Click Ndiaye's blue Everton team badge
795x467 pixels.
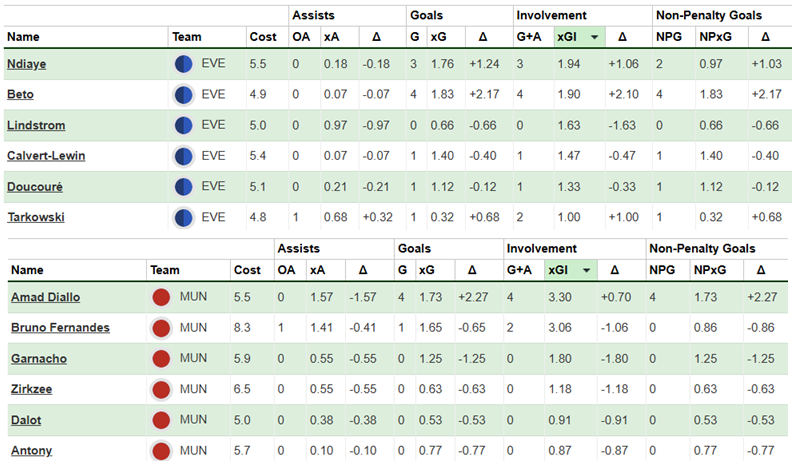184,64
